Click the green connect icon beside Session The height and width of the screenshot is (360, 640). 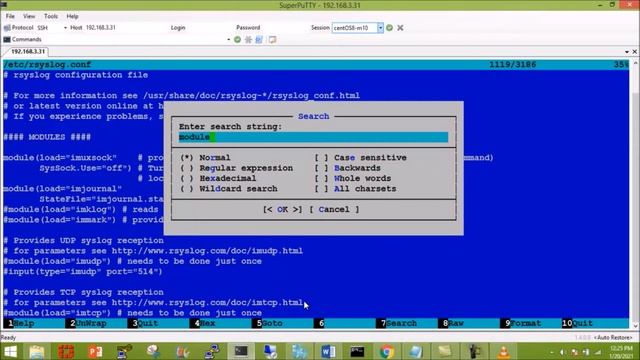(389, 28)
